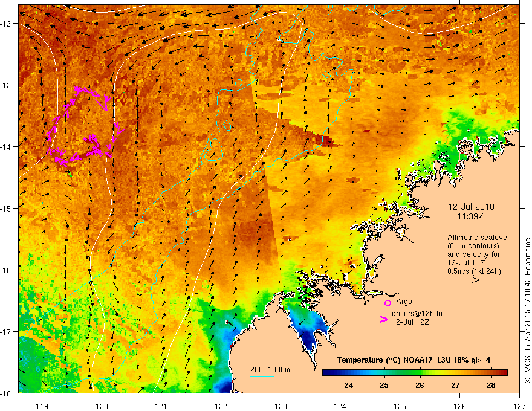Viewport: 532px width, 411px height.
Task: Click the "Altimetric sealevel" caption text
Action: click(478, 238)
